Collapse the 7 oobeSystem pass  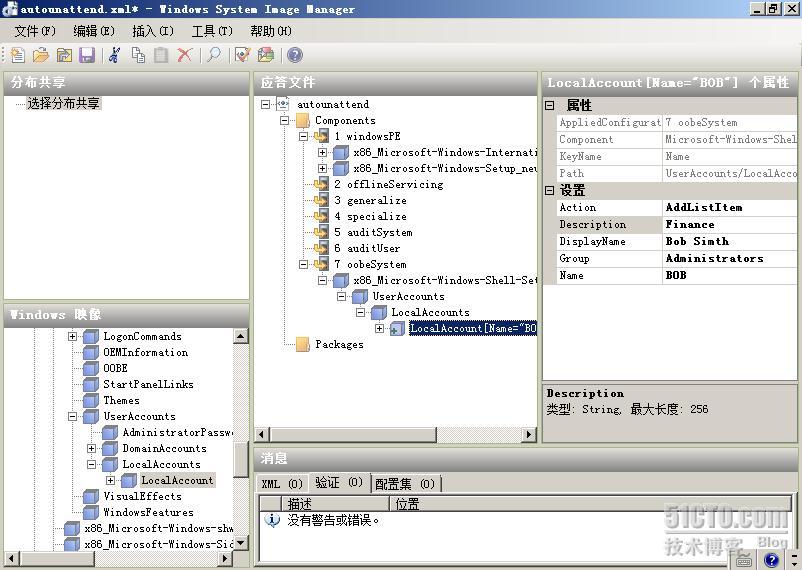303,265
